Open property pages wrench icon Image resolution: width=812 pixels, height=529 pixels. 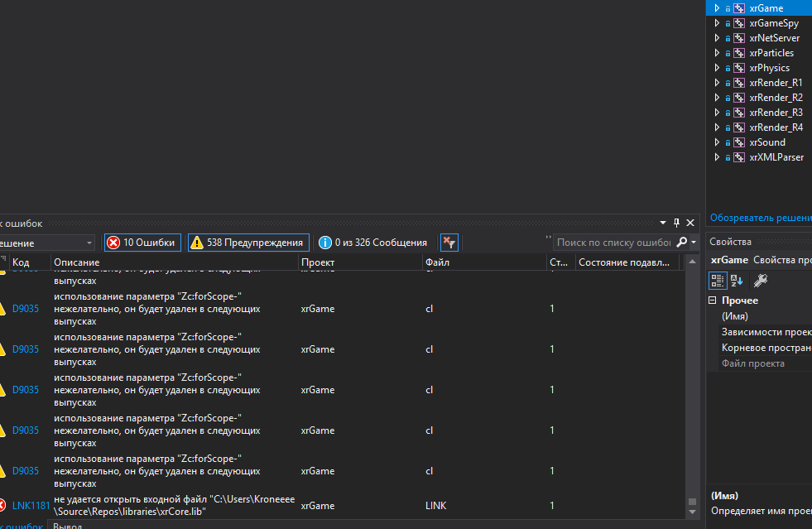(760, 280)
